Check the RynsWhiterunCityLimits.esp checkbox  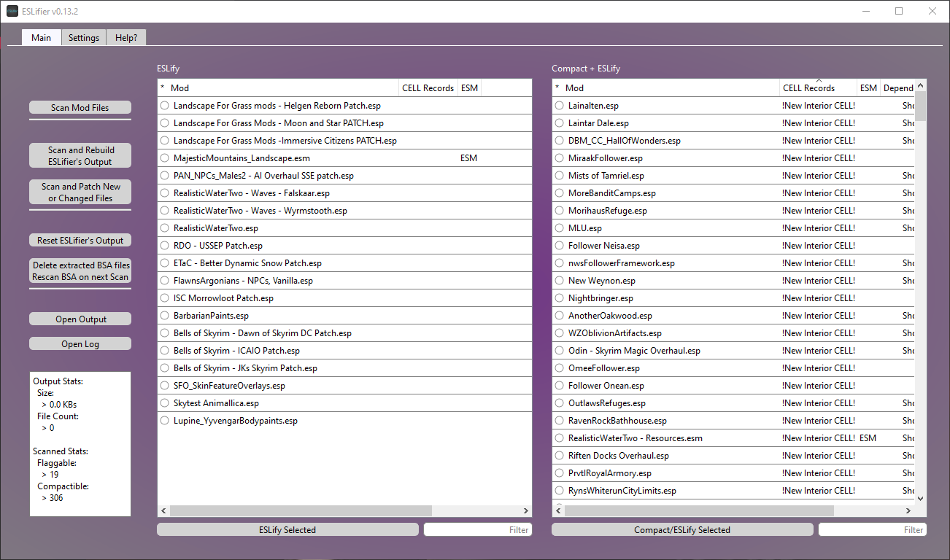(x=560, y=491)
